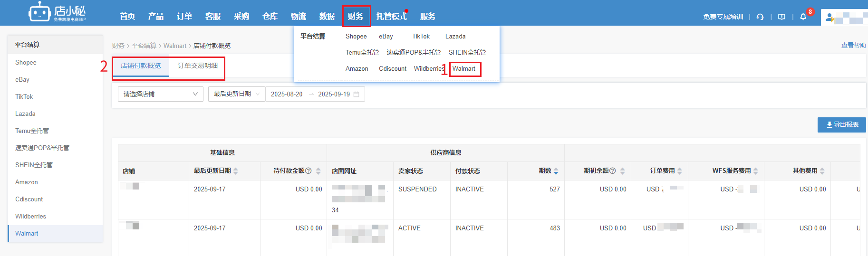Open the user account avatar icon
This screenshot has height=256, width=868.
click(x=830, y=18)
